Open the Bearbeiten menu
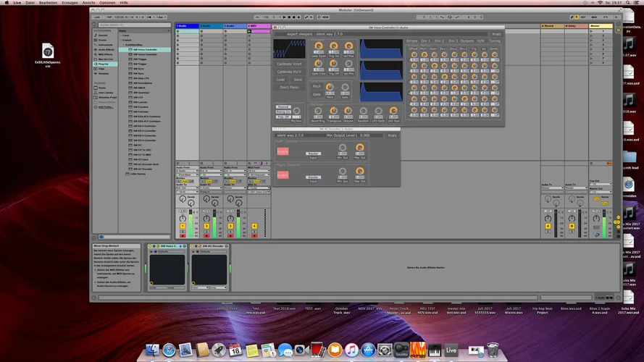This screenshot has width=644, height=362. [x=48, y=3]
